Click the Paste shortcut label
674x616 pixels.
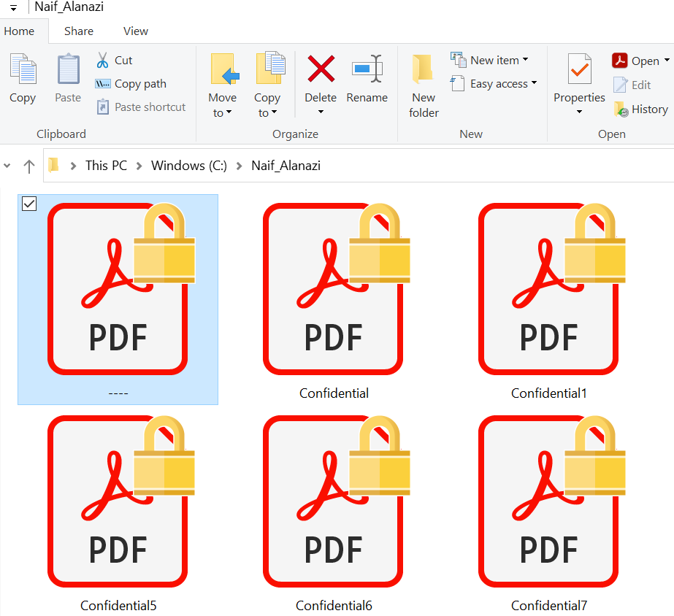click(150, 107)
